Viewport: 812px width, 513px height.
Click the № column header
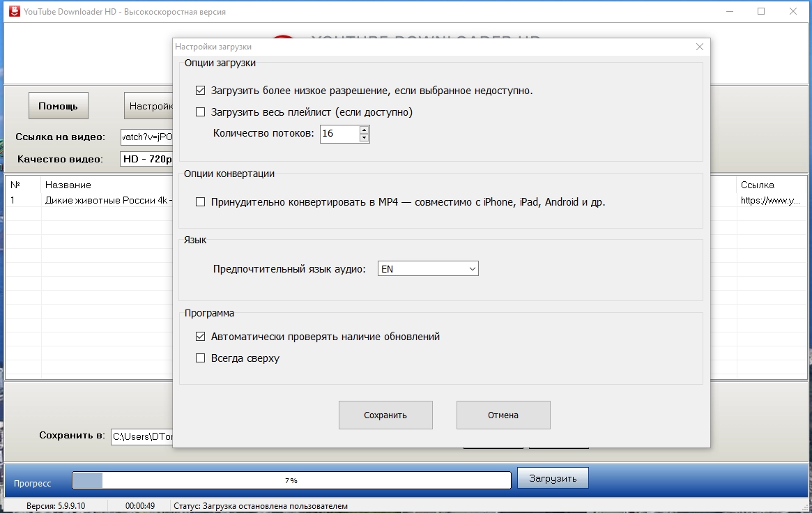(x=15, y=185)
